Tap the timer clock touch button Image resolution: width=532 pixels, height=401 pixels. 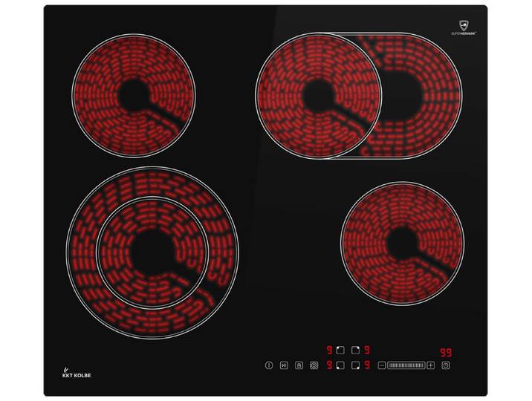pos(446,365)
